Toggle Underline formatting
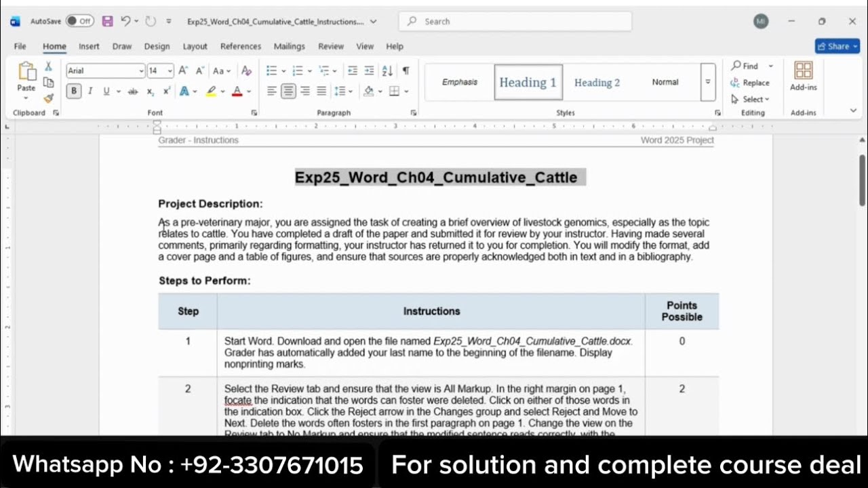Image resolution: width=868 pixels, height=488 pixels. pyautogui.click(x=106, y=91)
